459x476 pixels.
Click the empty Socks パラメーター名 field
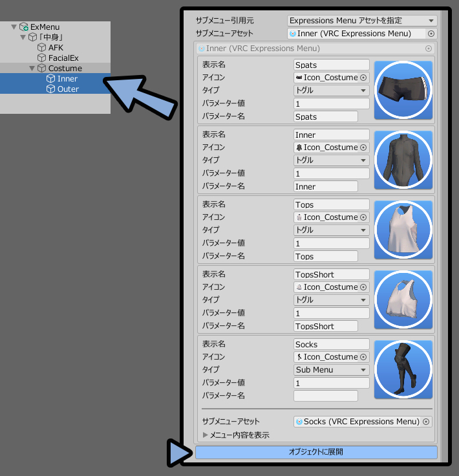pos(326,396)
